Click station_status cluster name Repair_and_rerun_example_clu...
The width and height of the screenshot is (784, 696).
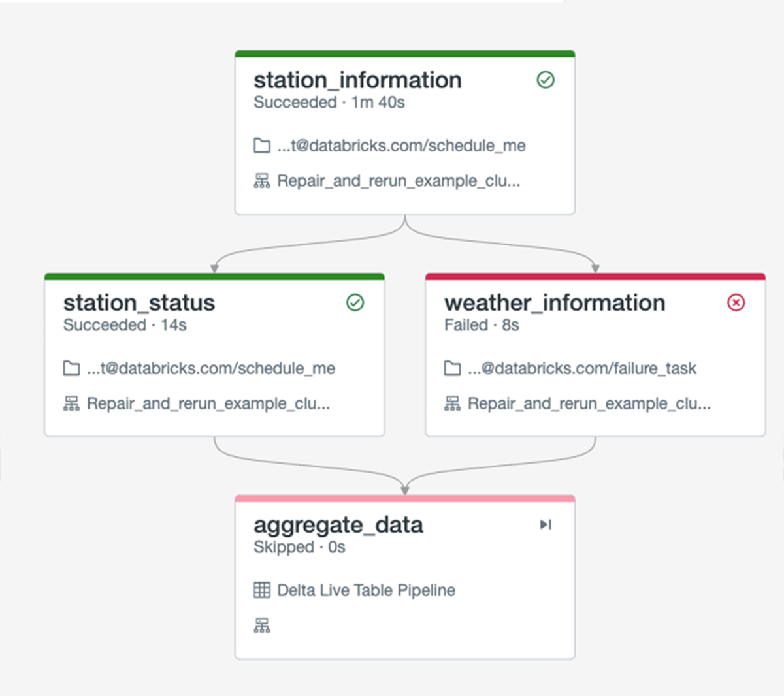(208, 403)
